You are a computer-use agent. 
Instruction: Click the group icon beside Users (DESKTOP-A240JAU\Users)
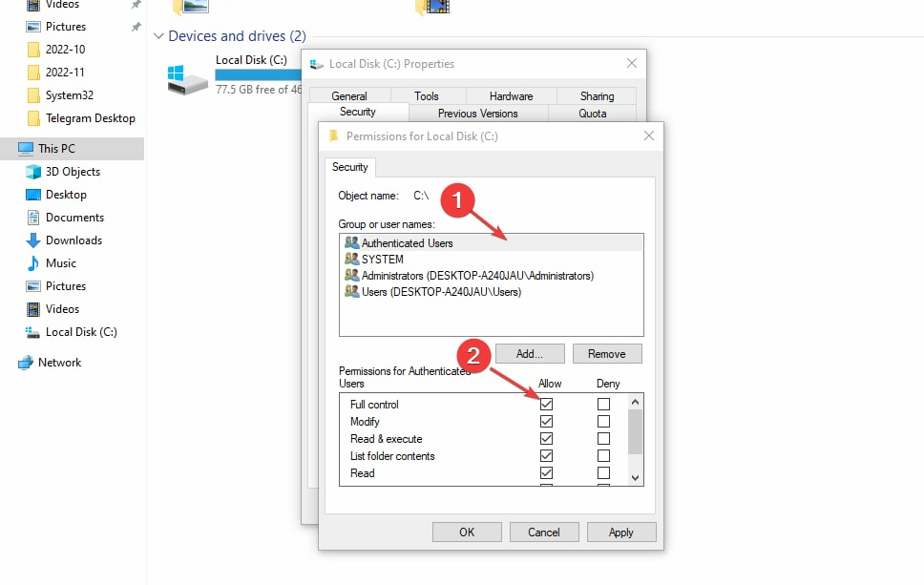[352, 291]
